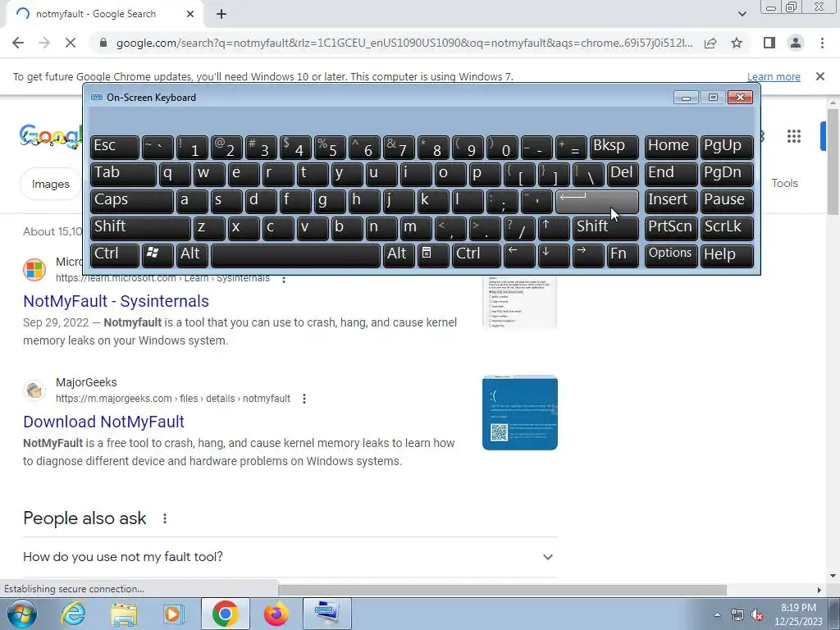
Task: Open the Chrome tab search dropdown arrow
Action: (x=742, y=14)
